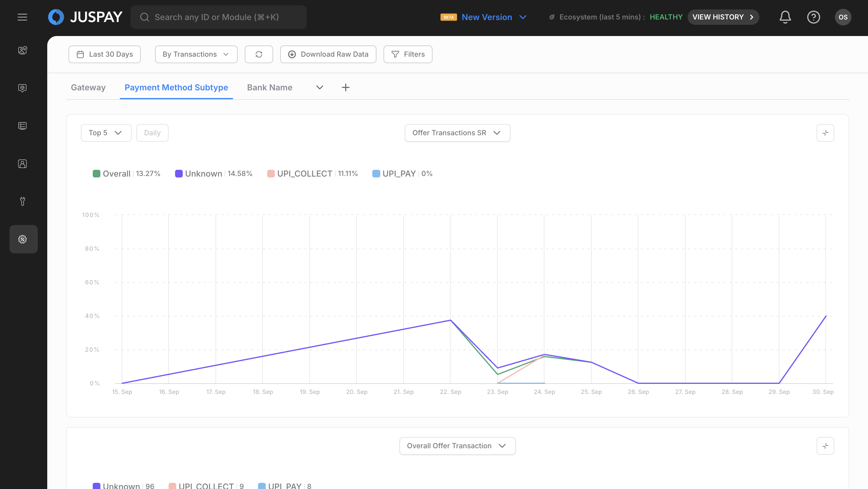Open the Offer Transactions SR dropdown
Screen dimensions: 868x489
click(457, 133)
